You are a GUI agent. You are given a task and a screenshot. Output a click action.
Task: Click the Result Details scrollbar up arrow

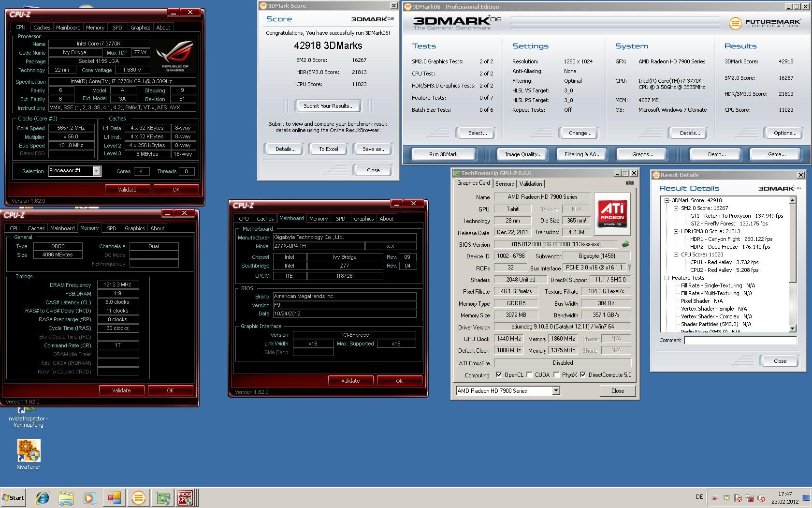point(792,200)
